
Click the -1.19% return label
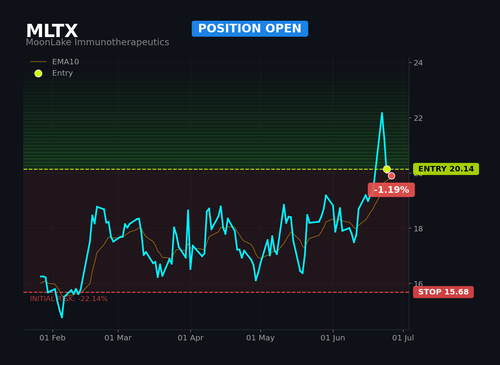(391, 190)
